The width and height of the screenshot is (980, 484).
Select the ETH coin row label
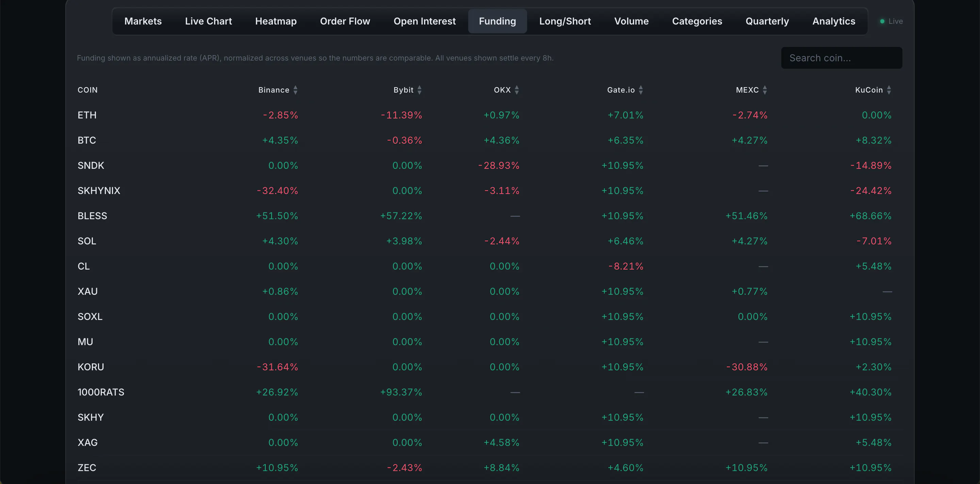[87, 115]
